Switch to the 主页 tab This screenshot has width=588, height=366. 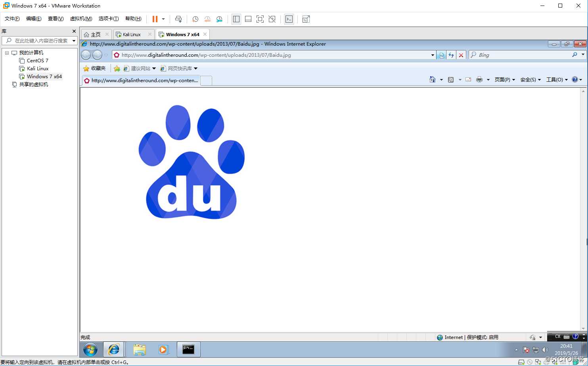96,35
